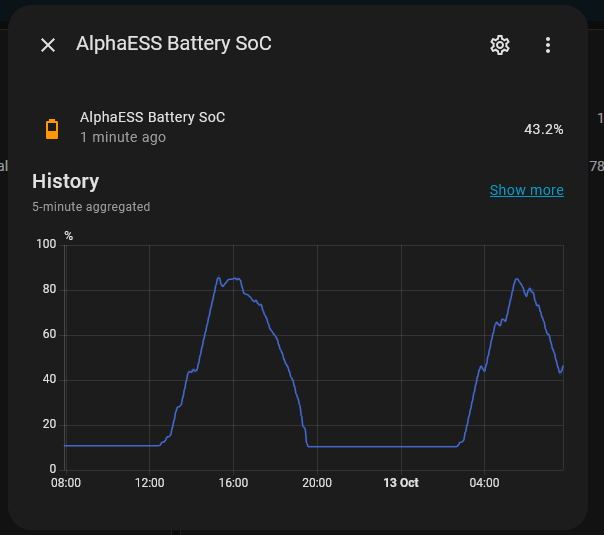The width and height of the screenshot is (604, 535).
Task: Click the 12:00 time axis label
Action: tap(149, 483)
